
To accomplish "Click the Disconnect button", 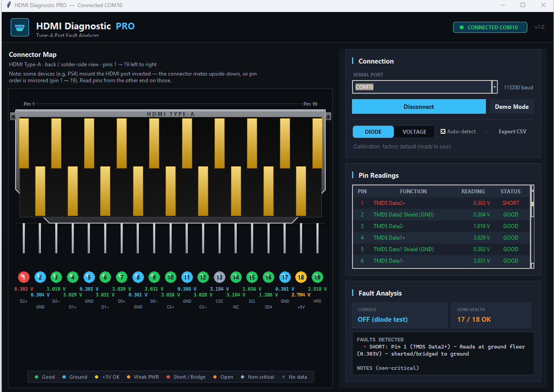I will pyautogui.click(x=419, y=107).
